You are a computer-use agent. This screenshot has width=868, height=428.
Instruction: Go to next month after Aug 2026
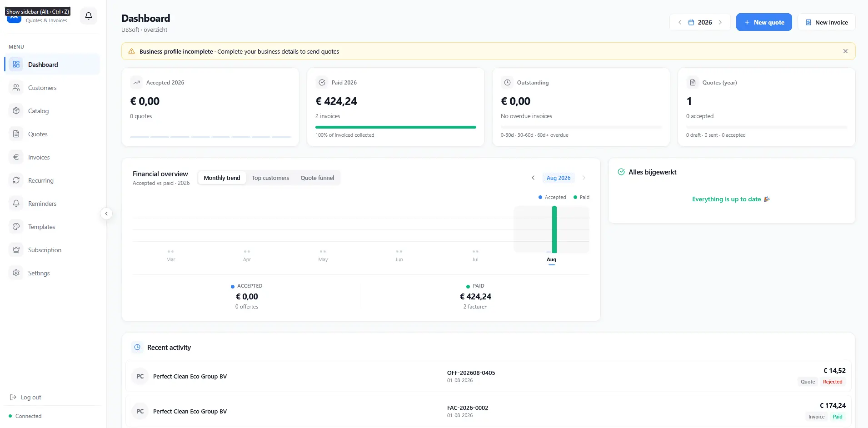click(x=584, y=178)
